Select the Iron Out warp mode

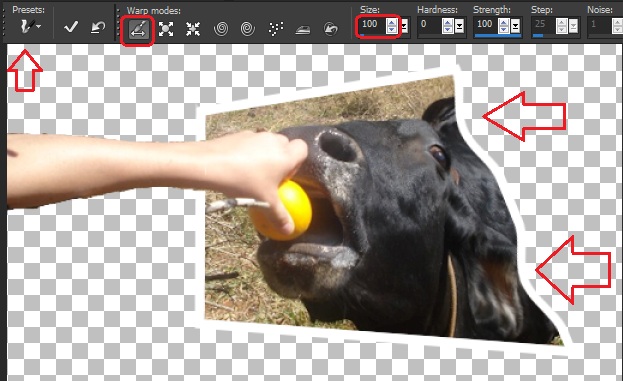(303, 29)
